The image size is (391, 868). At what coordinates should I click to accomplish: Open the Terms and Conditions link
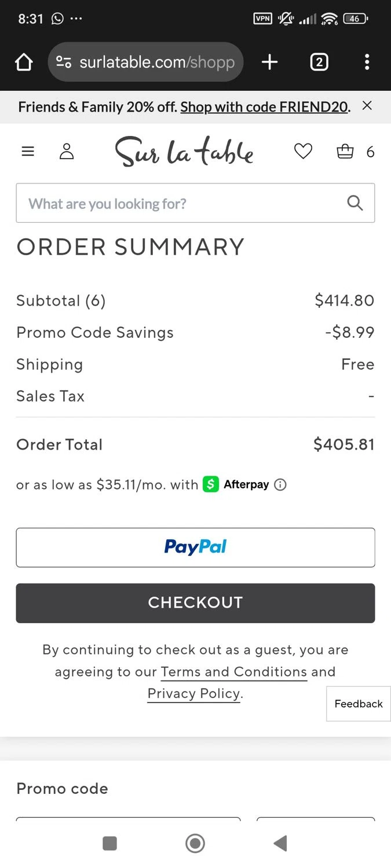click(233, 672)
